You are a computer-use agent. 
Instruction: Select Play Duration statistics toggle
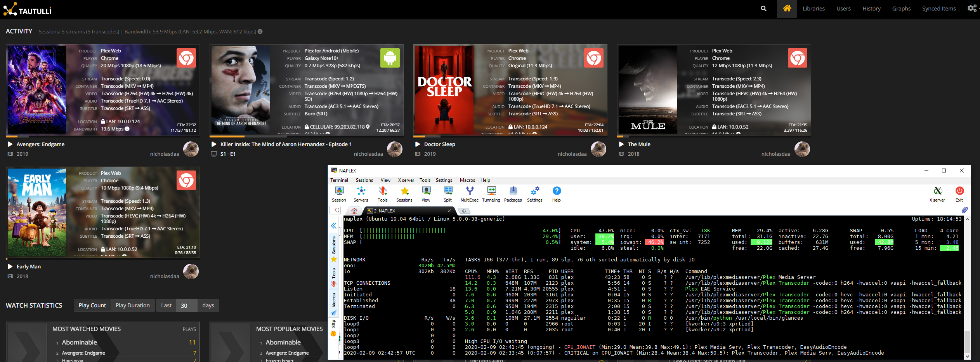pyautogui.click(x=133, y=305)
